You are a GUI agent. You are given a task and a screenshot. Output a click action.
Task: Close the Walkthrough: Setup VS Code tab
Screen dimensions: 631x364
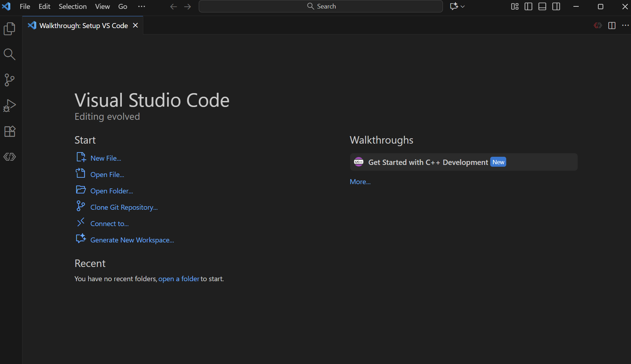(135, 26)
